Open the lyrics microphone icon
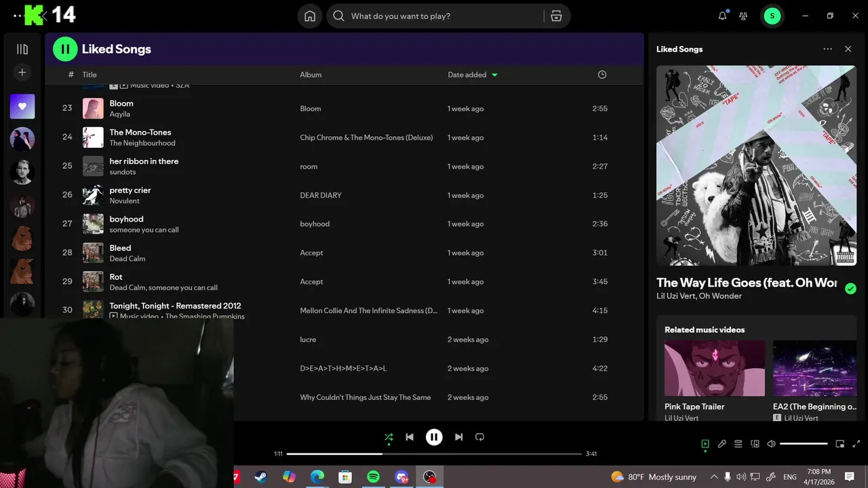 pyautogui.click(x=722, y=444)
